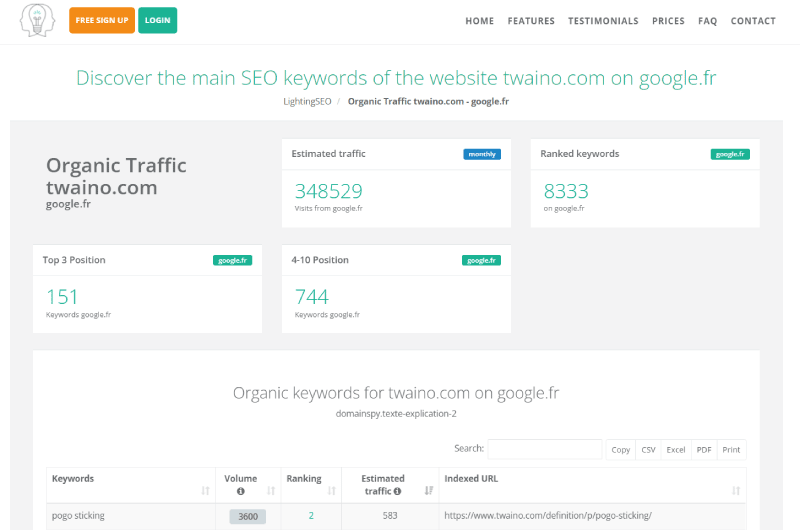The image size is (800, 530).
Task: Export table as PDF
Action: (x=704, y=450)
